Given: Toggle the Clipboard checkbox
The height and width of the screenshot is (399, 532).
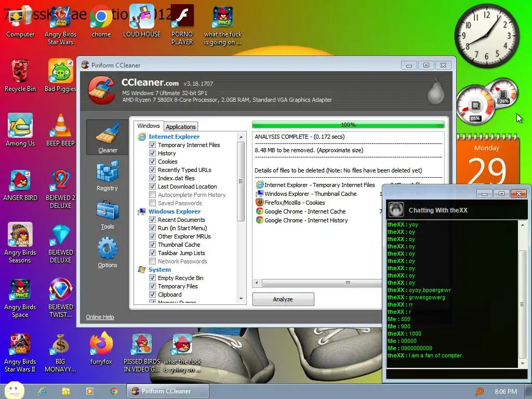Looking at the screenshot, I should tap(152, 295).
